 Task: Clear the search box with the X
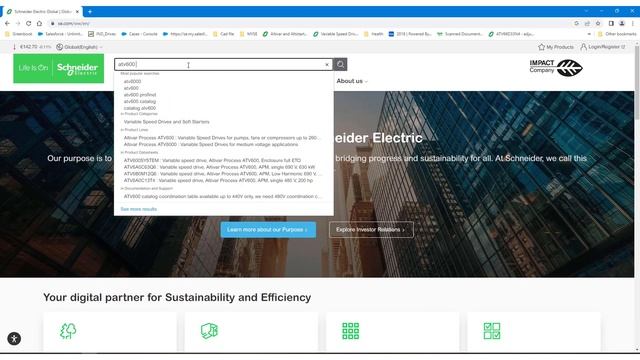(327, 64)
